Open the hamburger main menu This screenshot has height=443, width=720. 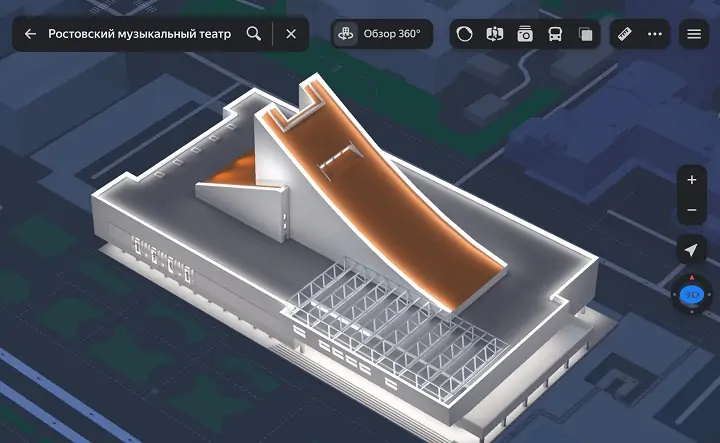coord(694,34)
